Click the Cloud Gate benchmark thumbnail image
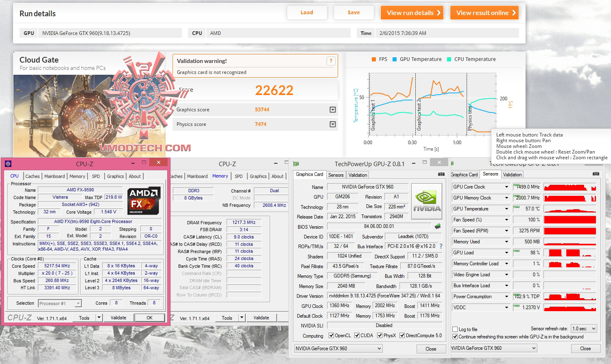 [89, 116]
